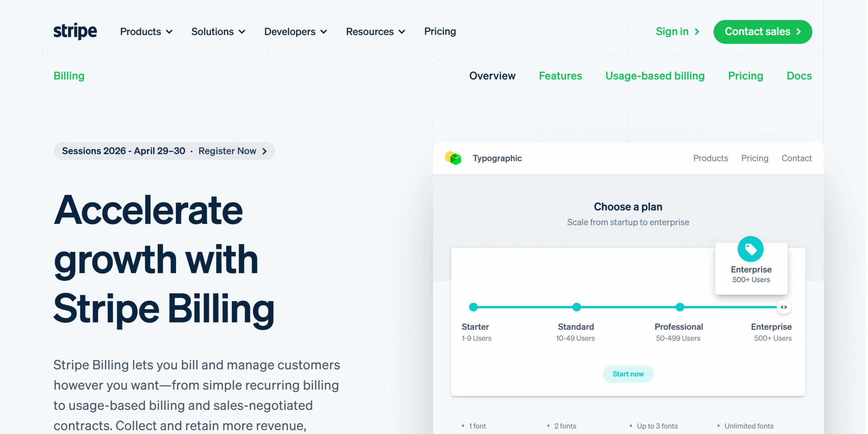Click the '2 fonts' feature text

coord(565,426)
